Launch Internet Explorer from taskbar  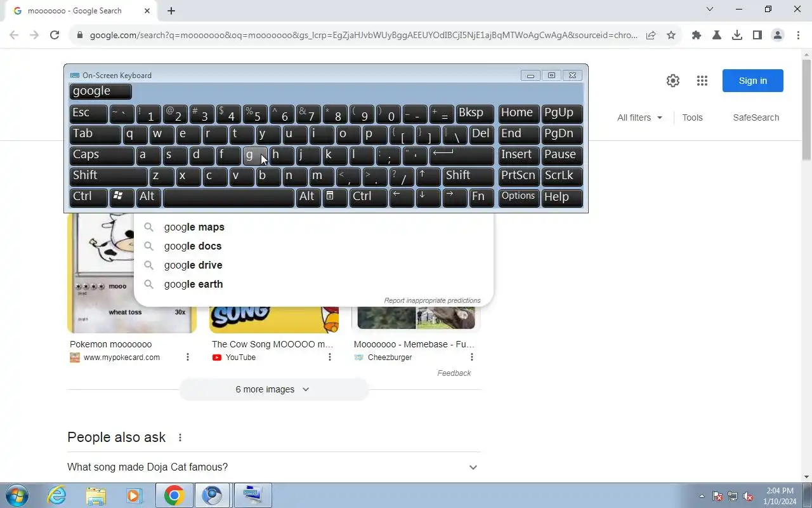point(57,495)
